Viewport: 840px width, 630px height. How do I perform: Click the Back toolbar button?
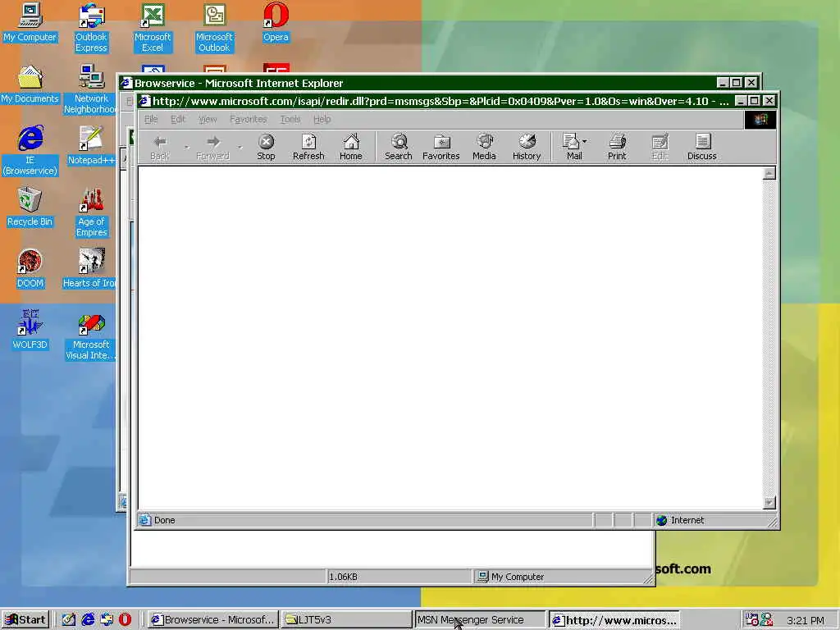click(x=160, y=147)
